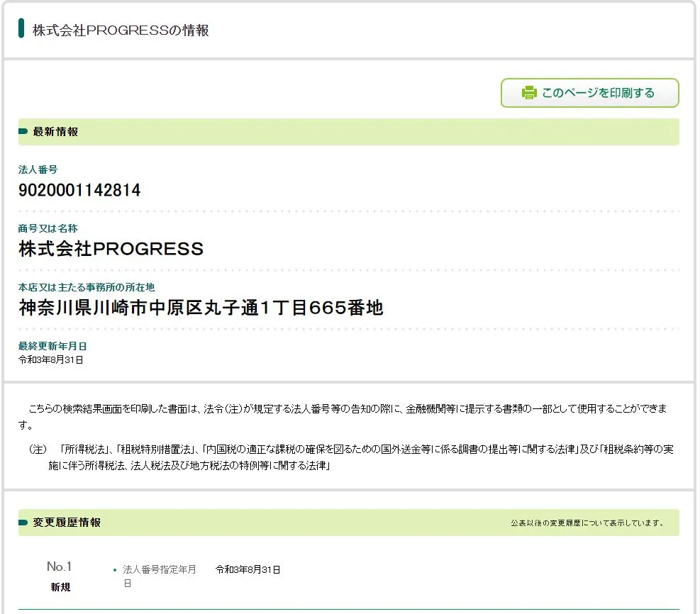
Task: Click the 商号又は名称 field label
Action: point(48,228)
